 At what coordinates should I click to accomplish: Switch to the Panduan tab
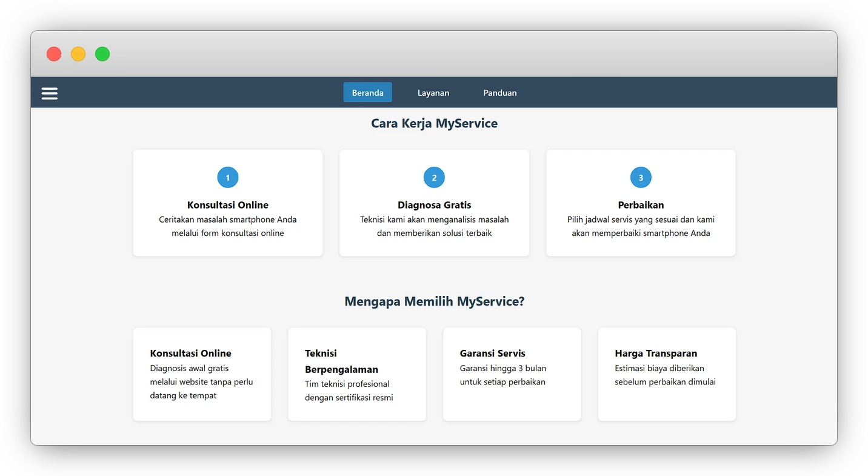[499, 92]
